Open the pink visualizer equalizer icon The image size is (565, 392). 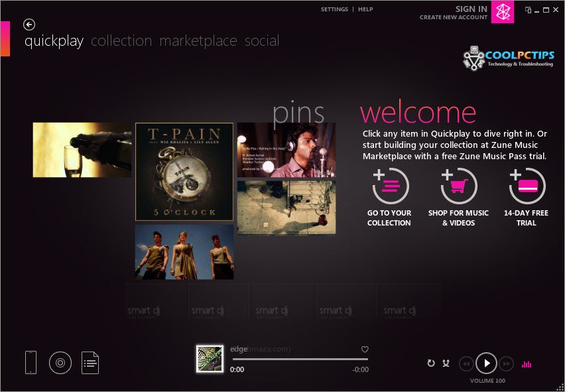coord(527,364)
